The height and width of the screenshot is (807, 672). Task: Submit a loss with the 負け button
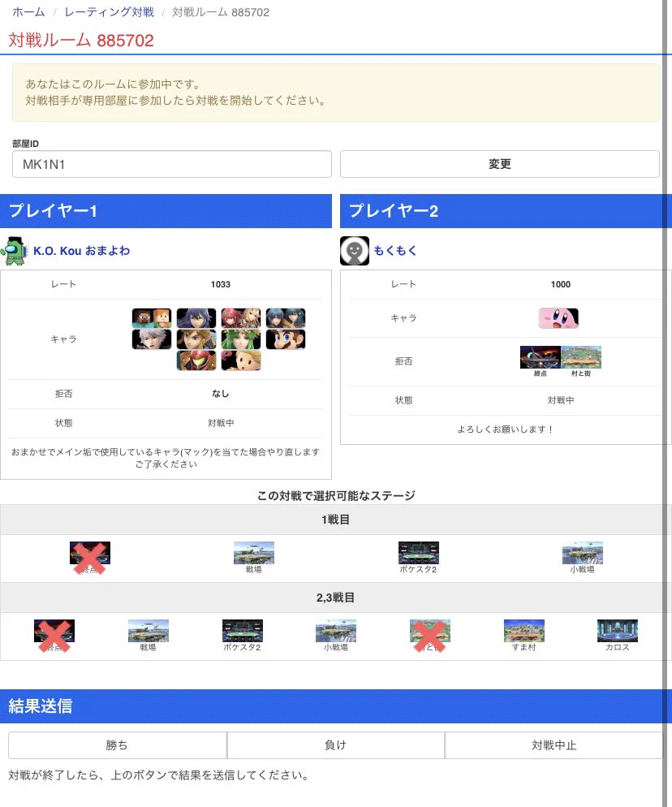[x=335, y=745]
